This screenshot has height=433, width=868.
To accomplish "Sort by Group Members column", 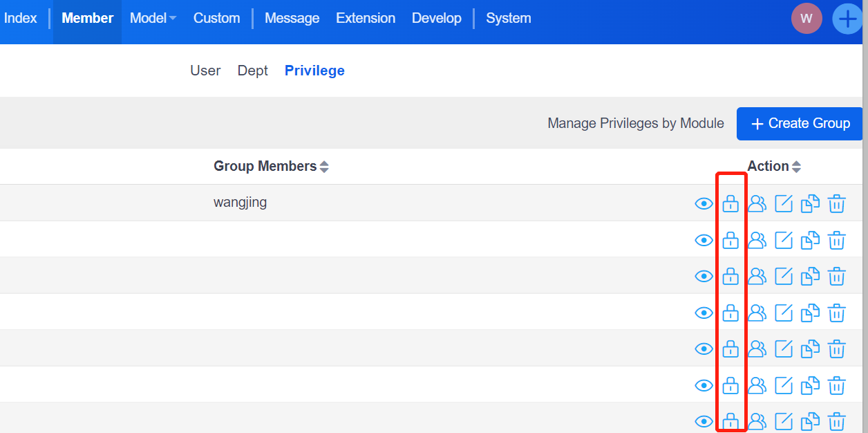I will click(x=323, y=167).
